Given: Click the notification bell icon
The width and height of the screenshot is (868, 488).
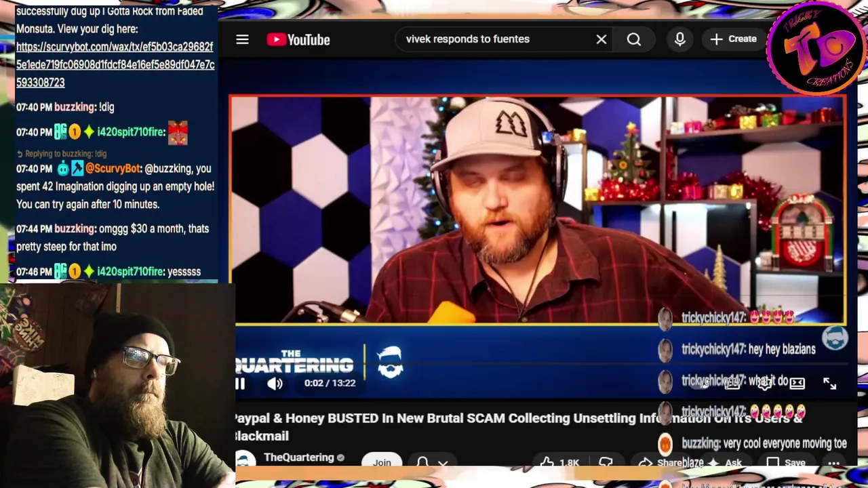Looking at the screenshot, I should point(422,463).
